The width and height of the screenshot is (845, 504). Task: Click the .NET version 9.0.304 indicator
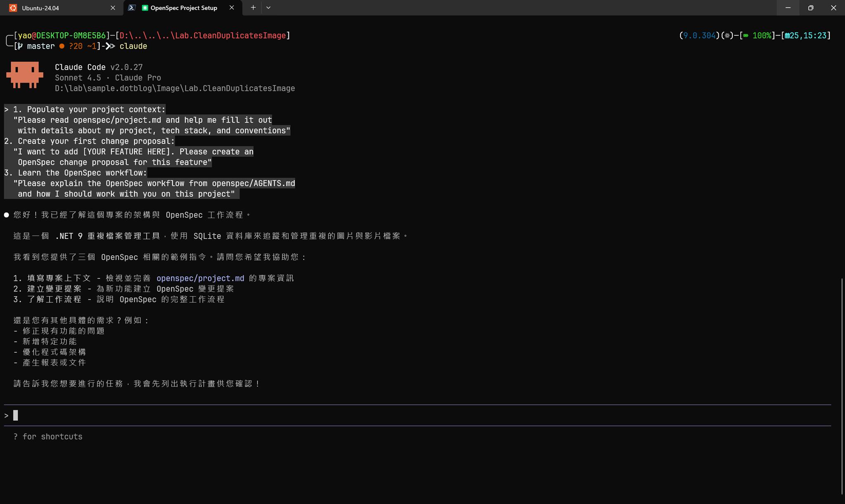coord(699,36)
